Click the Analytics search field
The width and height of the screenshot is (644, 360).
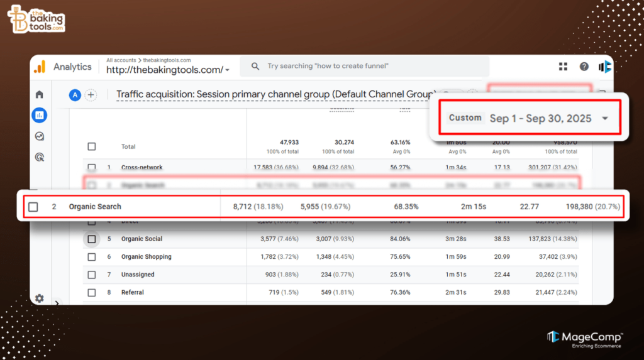point(368,67)
